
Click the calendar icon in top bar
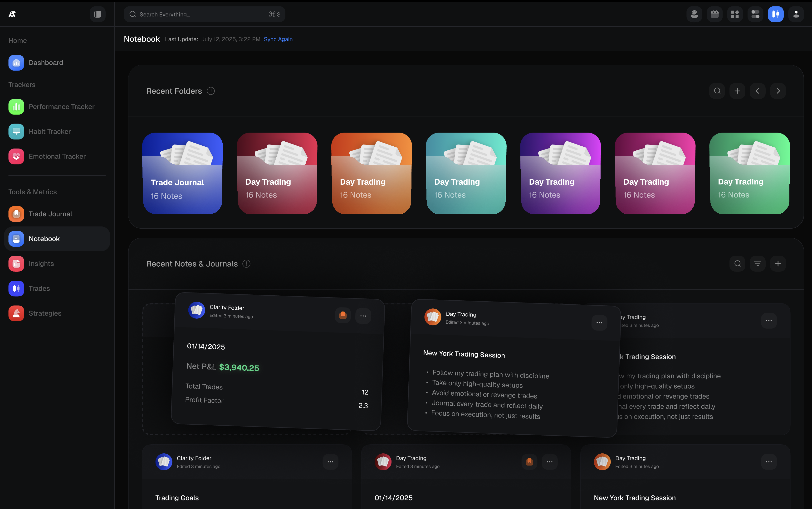coord(714,14)
